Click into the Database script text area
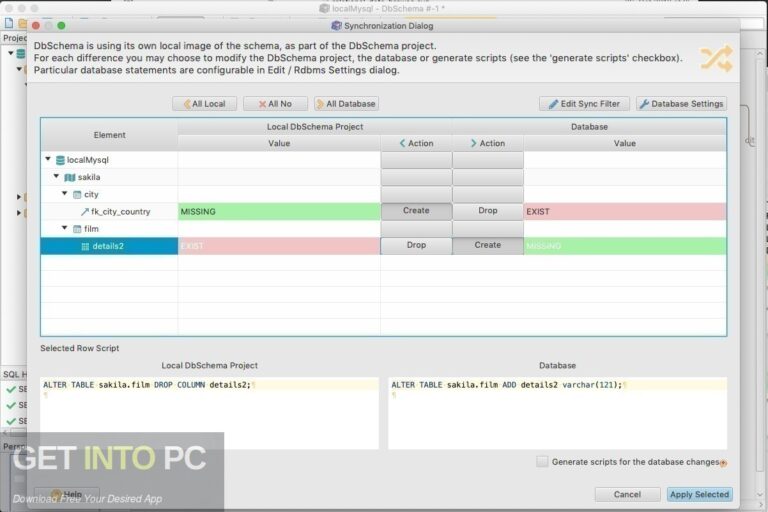Viewport: 768px width, 512px height. point(557,413)
